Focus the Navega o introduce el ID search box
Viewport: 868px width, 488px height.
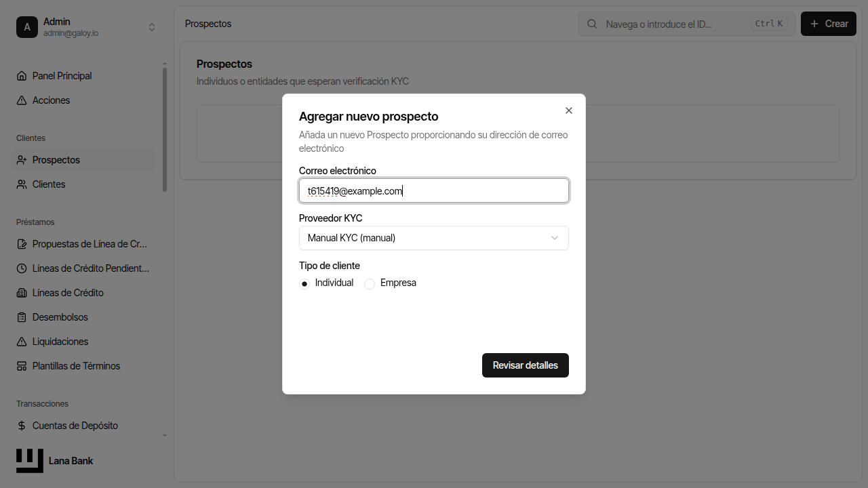coord(687,24)
